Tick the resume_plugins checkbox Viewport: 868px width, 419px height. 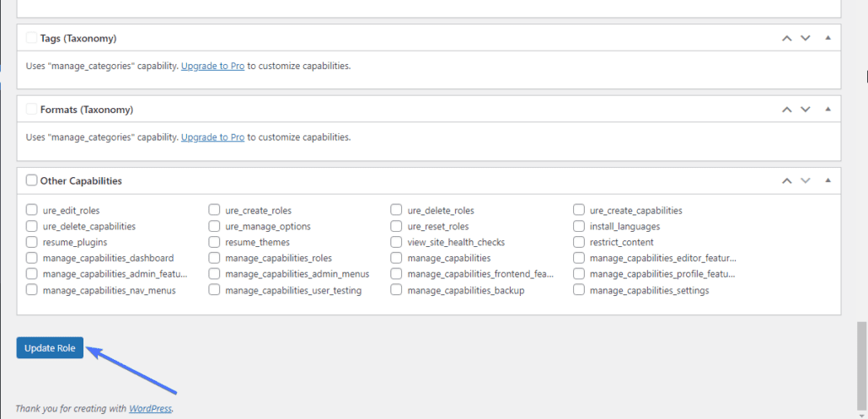tap(31, 242)
